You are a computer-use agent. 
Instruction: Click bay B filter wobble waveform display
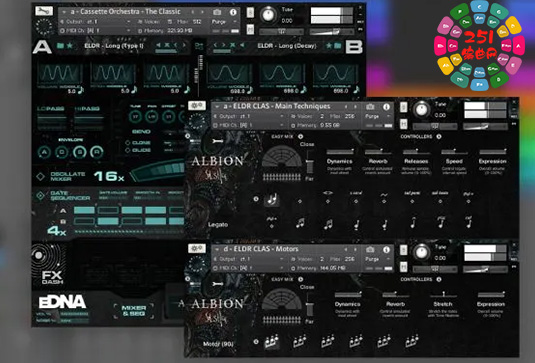[335, 73]
